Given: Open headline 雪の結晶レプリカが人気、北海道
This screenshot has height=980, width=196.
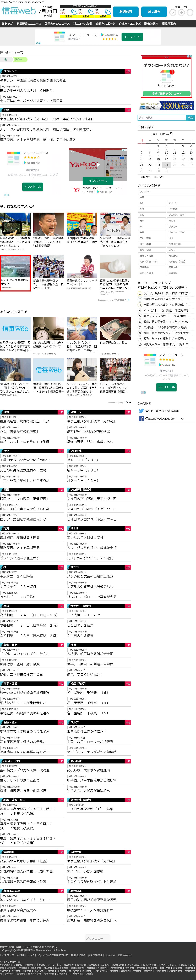Looking at the screenshot, I should point(25,771).
